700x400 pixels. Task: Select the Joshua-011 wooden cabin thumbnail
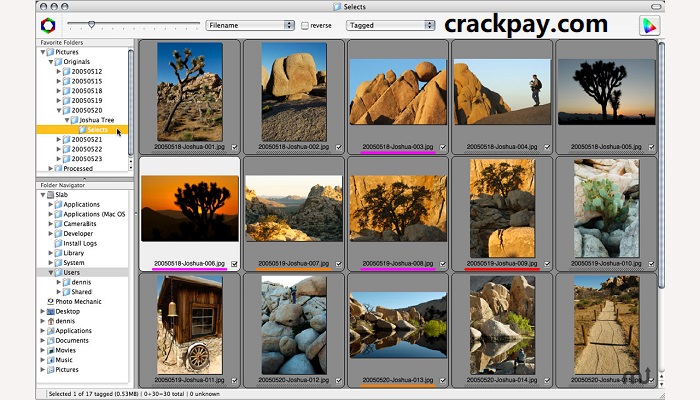click(190, 325)
